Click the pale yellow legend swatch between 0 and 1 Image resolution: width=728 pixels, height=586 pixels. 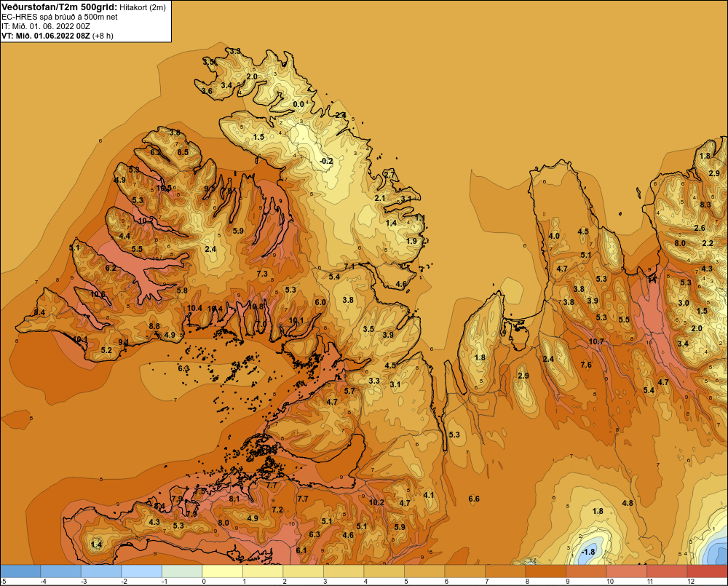[x=223, y=571]
